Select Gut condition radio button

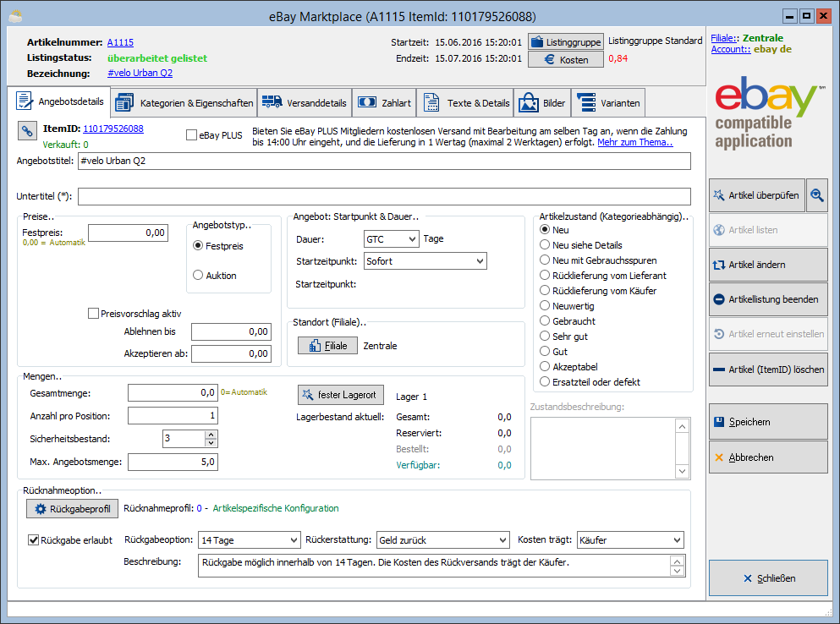click(x=545, y=352)
